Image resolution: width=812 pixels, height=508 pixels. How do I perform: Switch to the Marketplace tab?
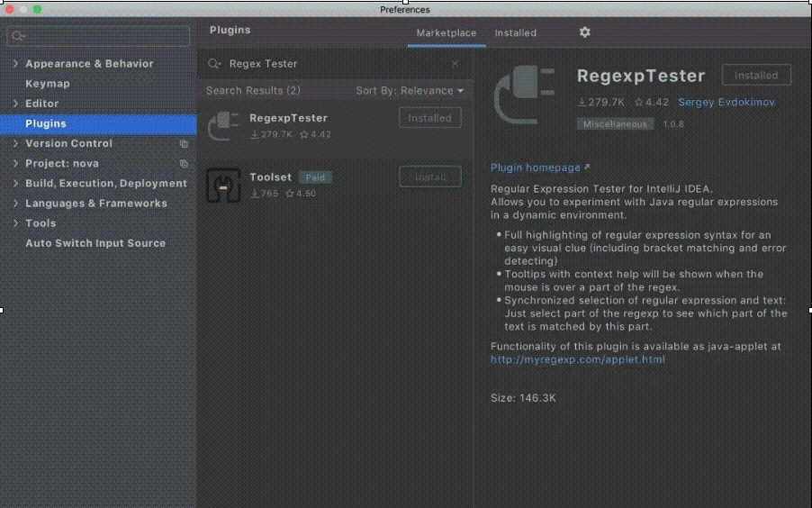click(446, 33)
